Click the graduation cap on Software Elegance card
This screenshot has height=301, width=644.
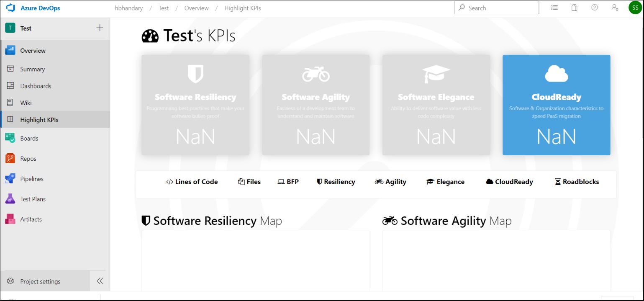[x=436, y=74]
